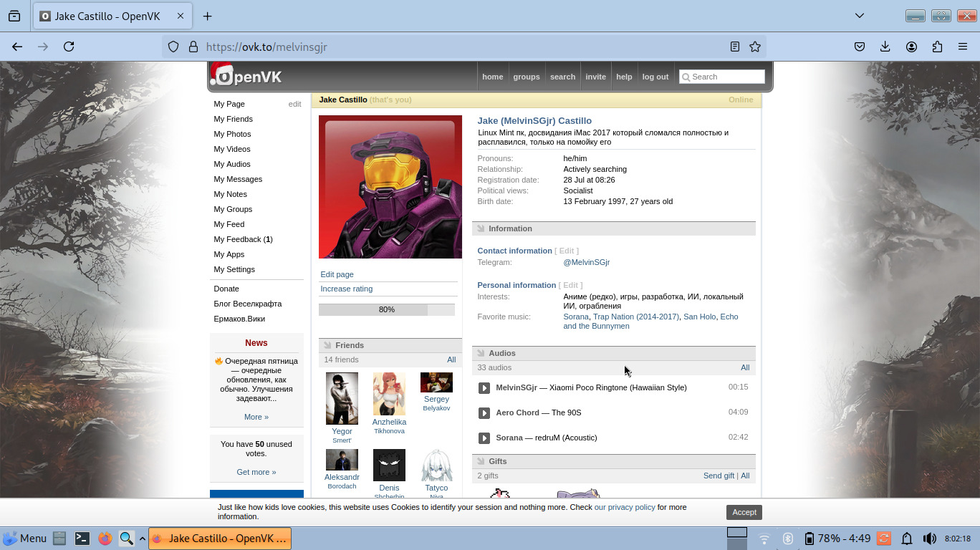Collapse the Gifts section
Image resolution: width=980 pixels, height=550 pixels.
481,462
